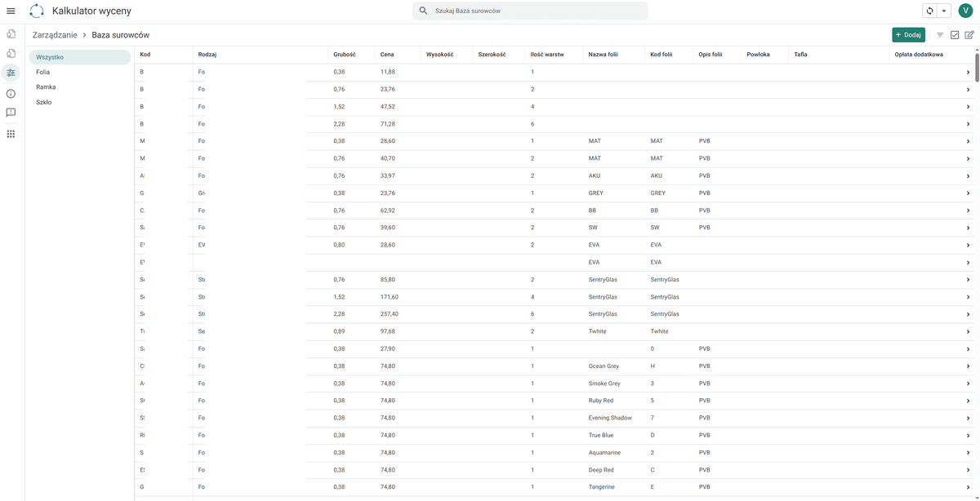Toggle the selection mode checkbox icon

click(955, 35)
